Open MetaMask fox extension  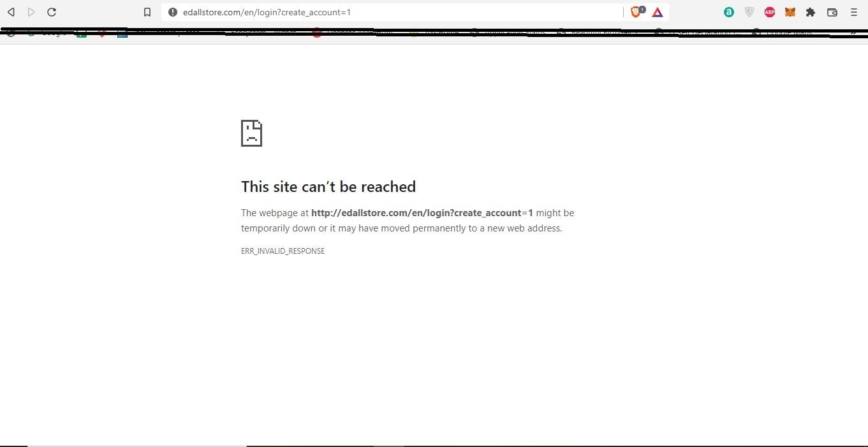tap(790, 12)
